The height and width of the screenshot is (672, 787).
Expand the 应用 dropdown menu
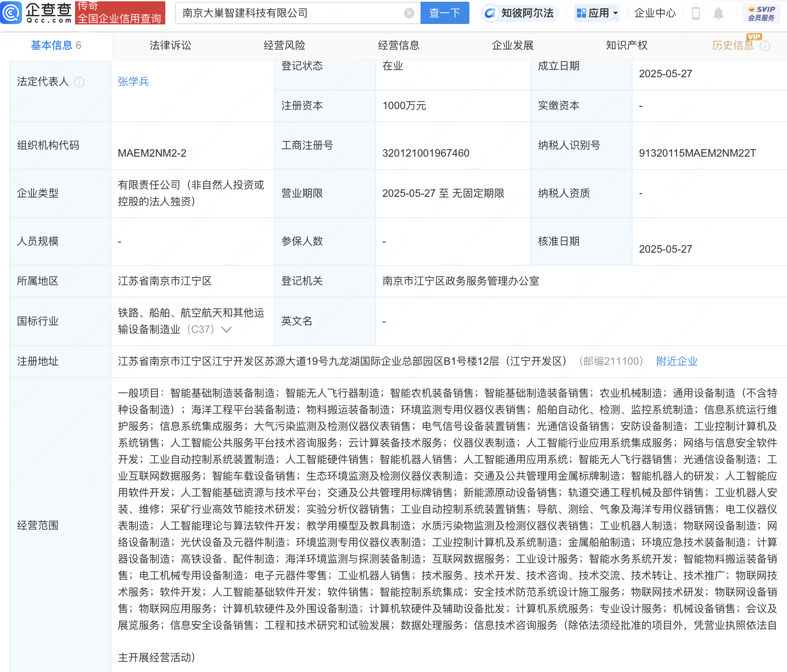pyautogui.click(x=597, y=13)
